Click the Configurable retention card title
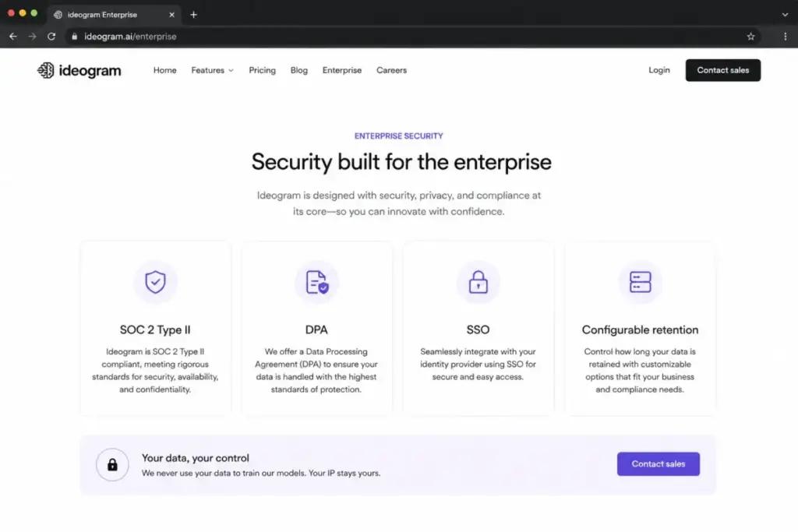This screenshot has width=798, height=532. (x=640, y=329)
